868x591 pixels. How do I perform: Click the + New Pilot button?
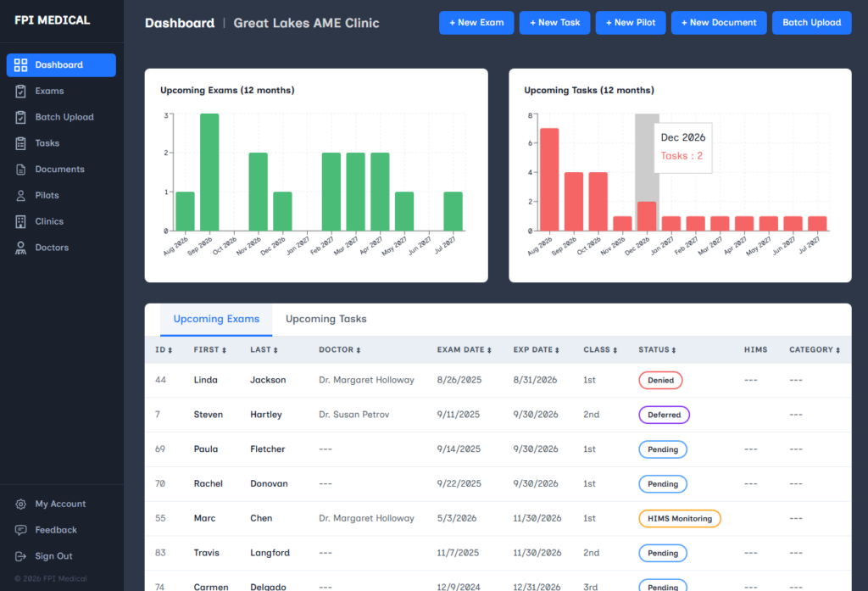click(x=631, y=23)
